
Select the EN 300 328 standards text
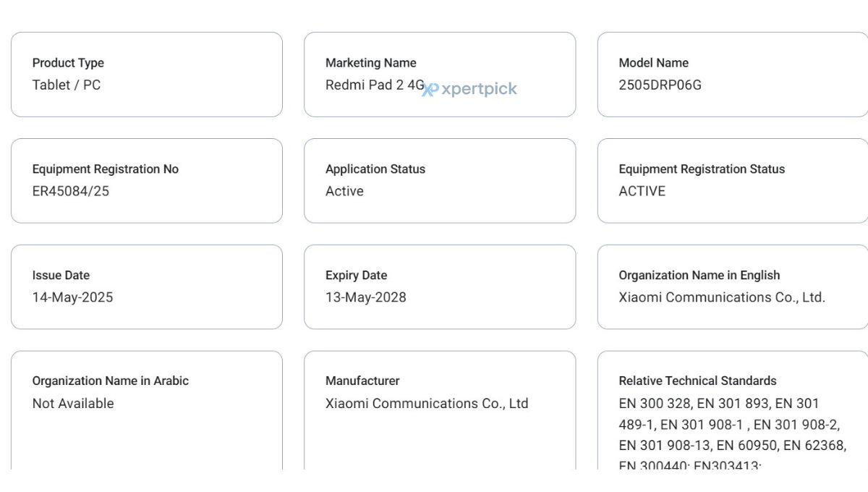coord(655,404)
